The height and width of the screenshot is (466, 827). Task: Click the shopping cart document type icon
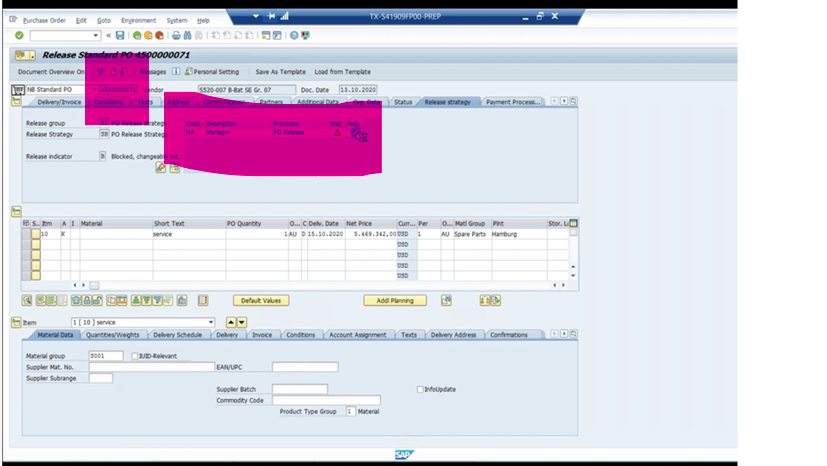18,90
